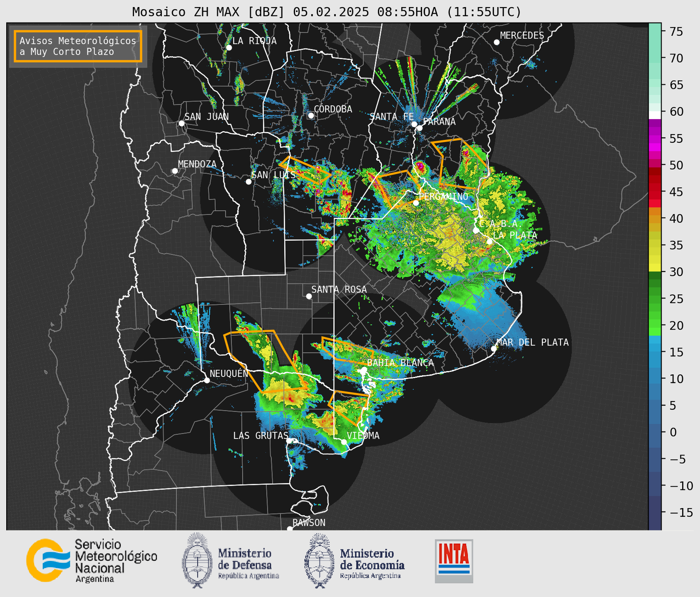Click the LAS GRUTAS city marker dot
The width and height of the screenshot is (700, 597).
tap(289, 441)
